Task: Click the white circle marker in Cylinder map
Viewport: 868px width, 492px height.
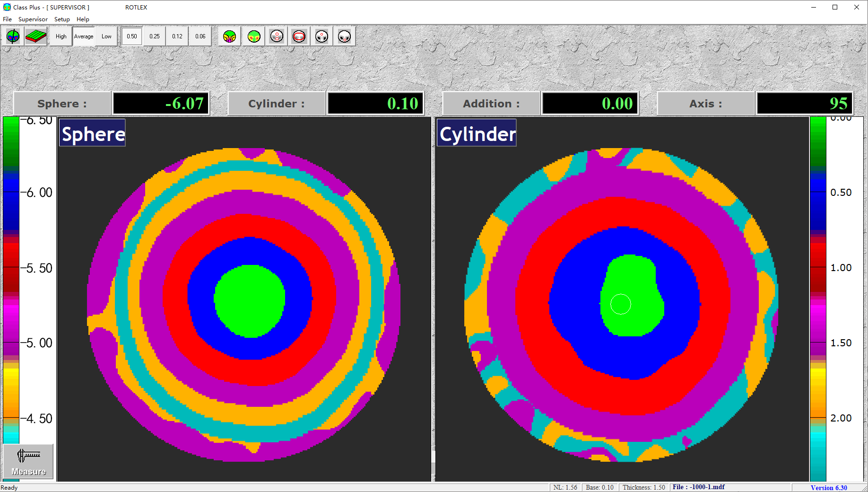Action: click(621, 304)
